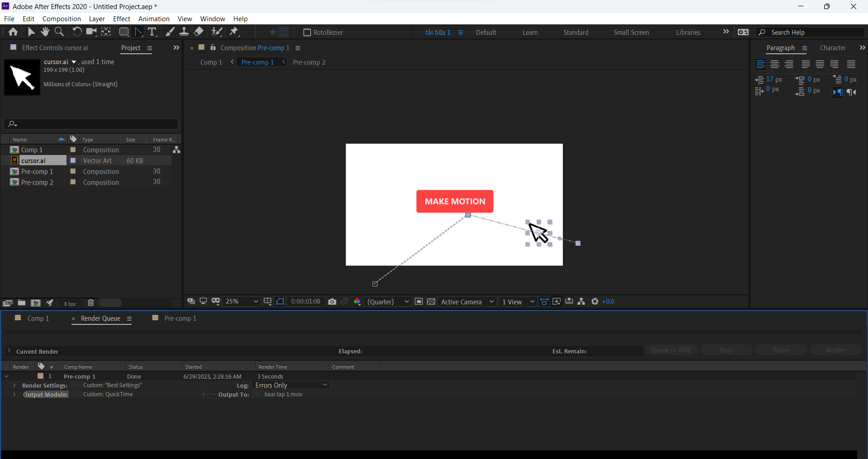
Task: Click the cursor.ai thumbnail preview
Action: [22, 77]
